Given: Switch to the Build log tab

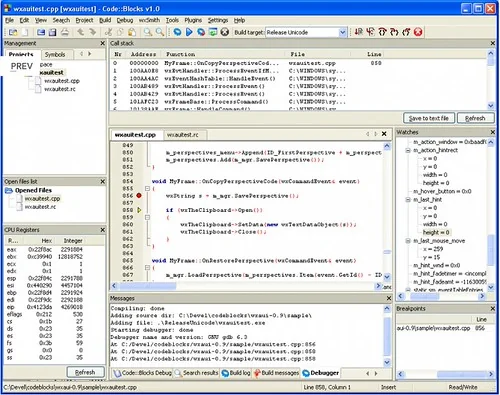Looking at the screenshot, I should pos(236,373).
